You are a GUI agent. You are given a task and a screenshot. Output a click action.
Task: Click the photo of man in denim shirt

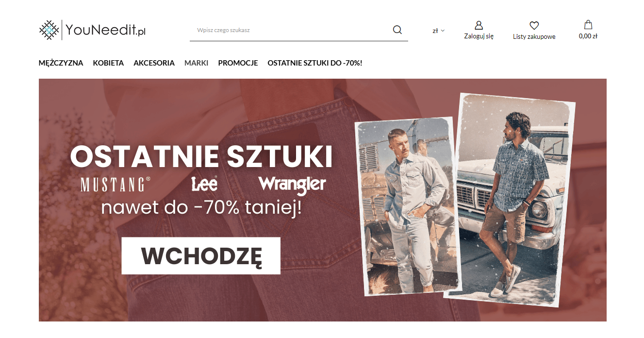point(408,206)
